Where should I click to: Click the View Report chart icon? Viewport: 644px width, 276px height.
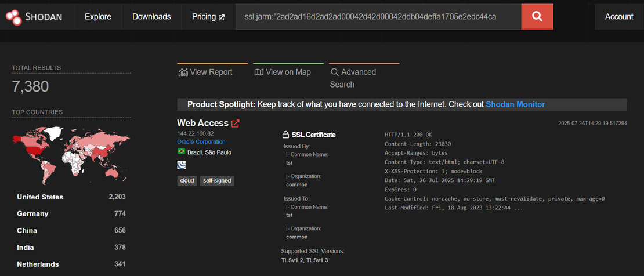[x=183, y=72]
